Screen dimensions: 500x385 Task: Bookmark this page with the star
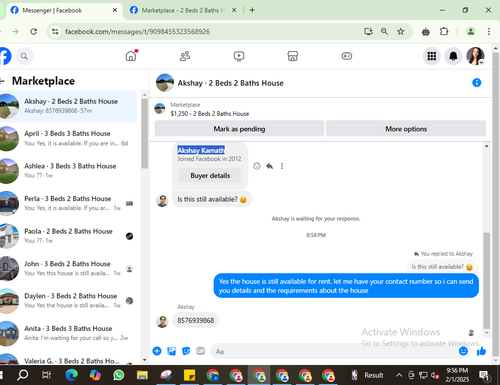[x=401, y=32]
